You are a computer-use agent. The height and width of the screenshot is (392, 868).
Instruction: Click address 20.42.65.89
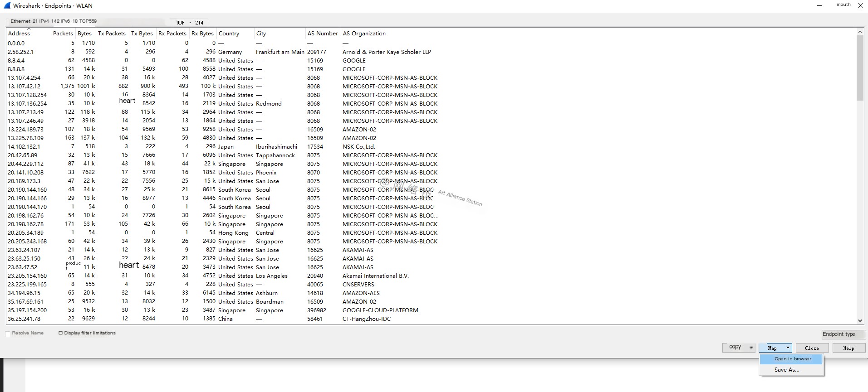tap(23, 155)
